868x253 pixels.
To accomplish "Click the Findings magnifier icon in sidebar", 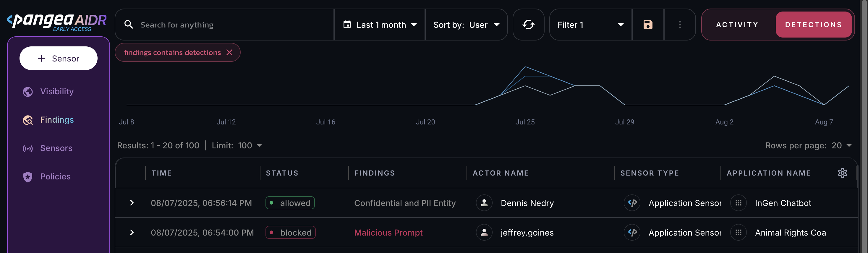I will [x=27, y=120].
